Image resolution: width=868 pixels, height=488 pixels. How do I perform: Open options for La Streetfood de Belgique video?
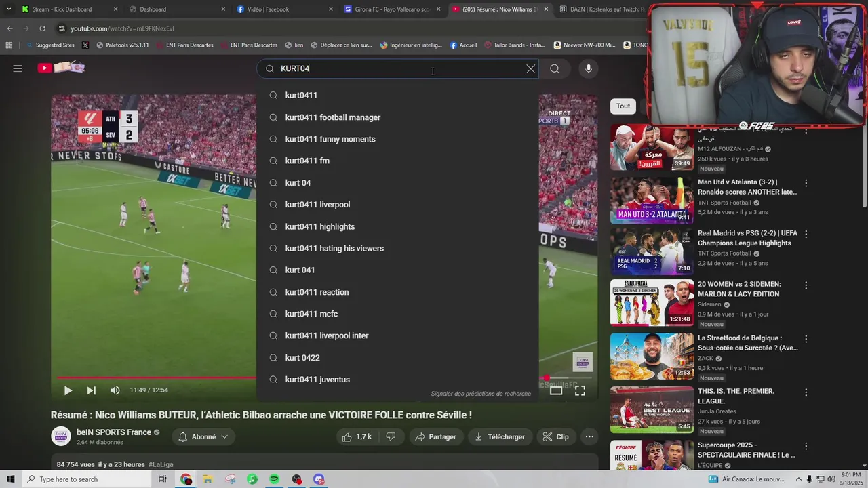(x=806, y=339)
